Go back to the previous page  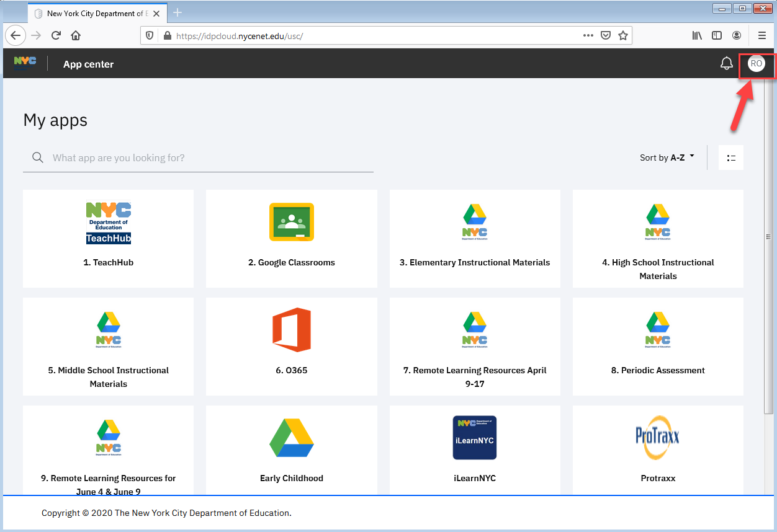(16, 35)
